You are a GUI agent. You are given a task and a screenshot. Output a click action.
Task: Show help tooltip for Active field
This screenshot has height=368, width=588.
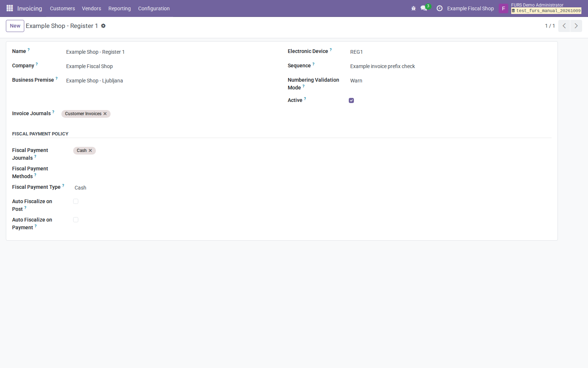[x=305, y=99]
